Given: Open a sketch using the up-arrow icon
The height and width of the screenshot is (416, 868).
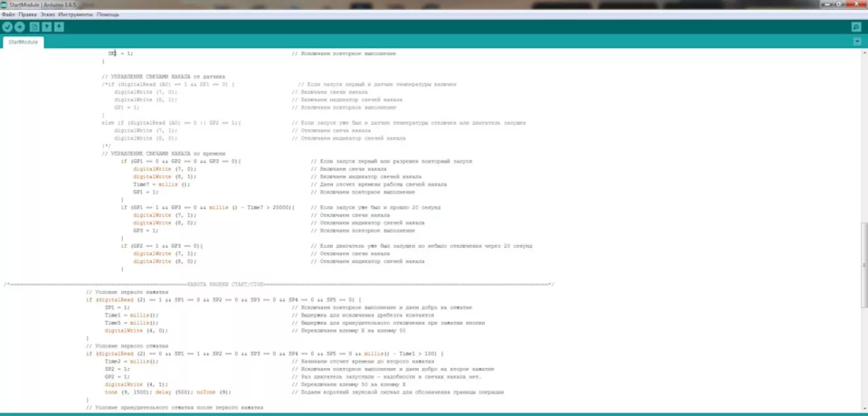Looking at the screenshot, I should [47, 27].
